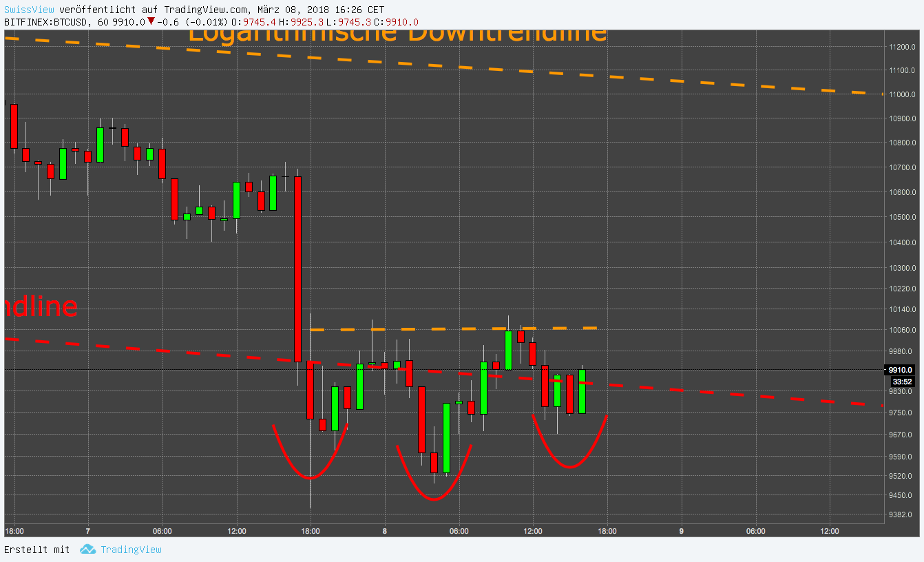
Task: Click the Erstellt mit caption text
Action: [x=37, y=550]
